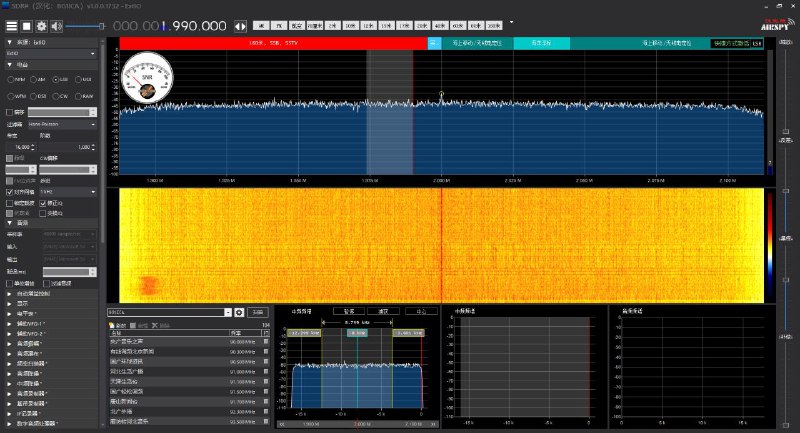Select the red 160米 SSB SSTV band segment
The width and height of the screenshot is (800, 433).
[268, 43]
